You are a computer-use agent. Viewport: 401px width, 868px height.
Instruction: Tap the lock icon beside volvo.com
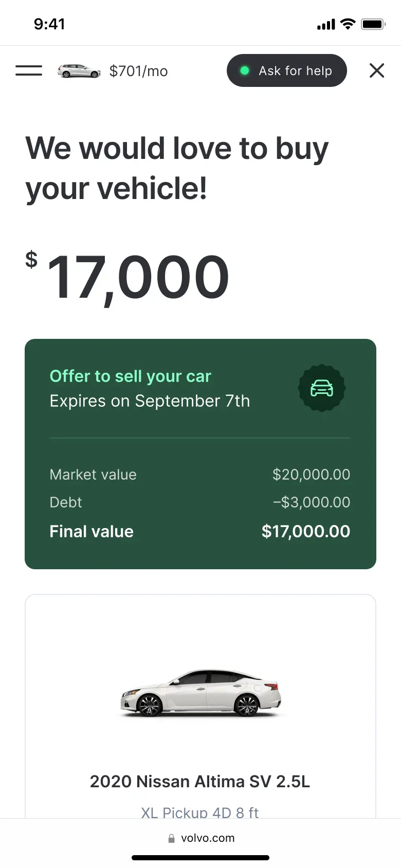click(x=172, y=838)
